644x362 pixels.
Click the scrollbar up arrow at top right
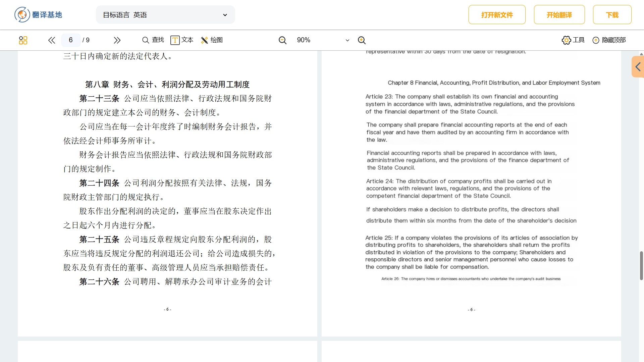tap(641, 54)
